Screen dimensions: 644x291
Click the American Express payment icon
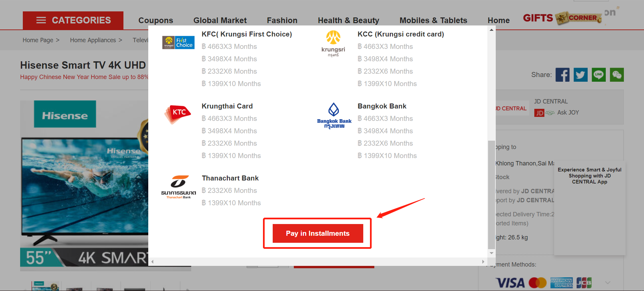pyautogui.click(x=561, y=283)
